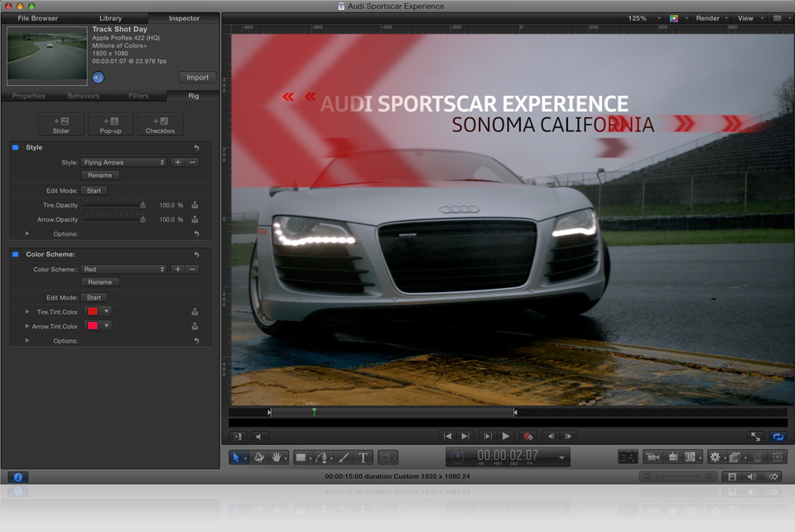The image size is (795, 532).
Task: Choose the 3D Transform tool
Action: [x=259, y=458]
